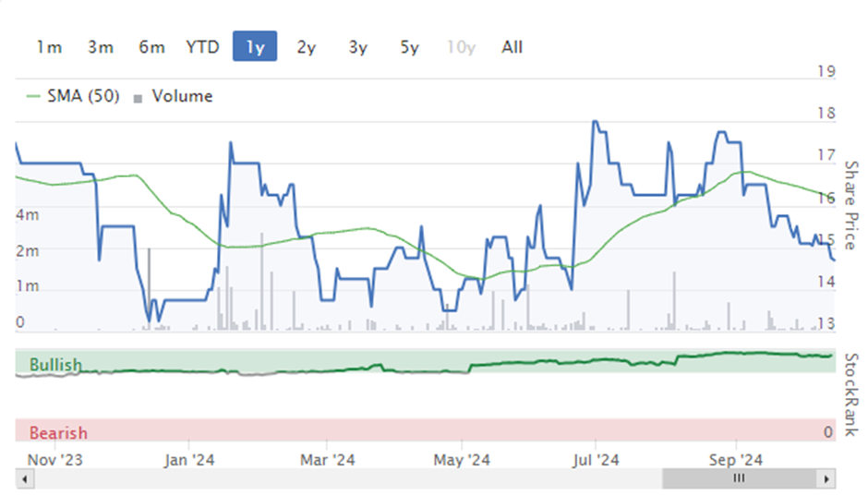Screen dimensions: 868x496
Task: Click the Bearish StockRank zone label
Action: [x=58, y=432]
